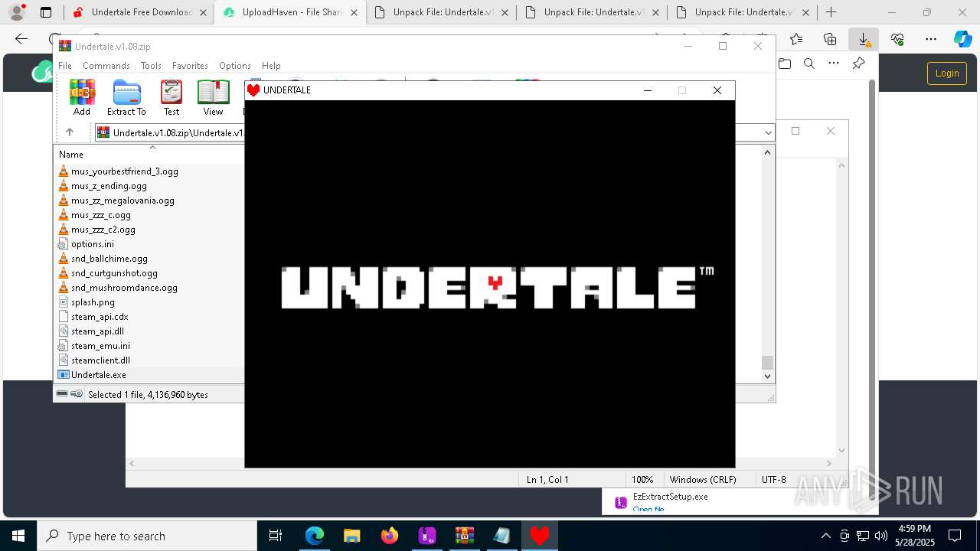
Task: Open Edge Browser essentials heart icon
Action: pos(897,39)
